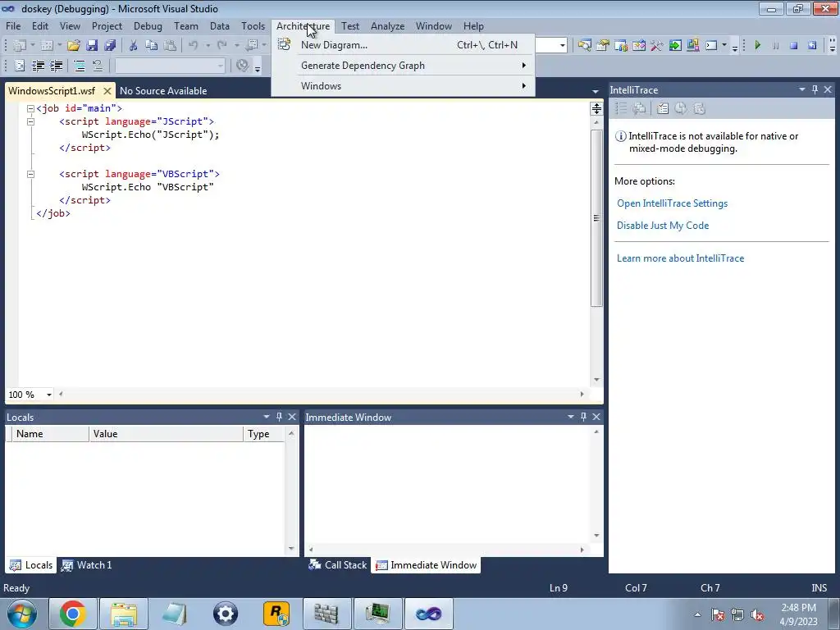Click the Windows Start button
The height and width of the screenshot is (630, 840).
tap(22, 614)
